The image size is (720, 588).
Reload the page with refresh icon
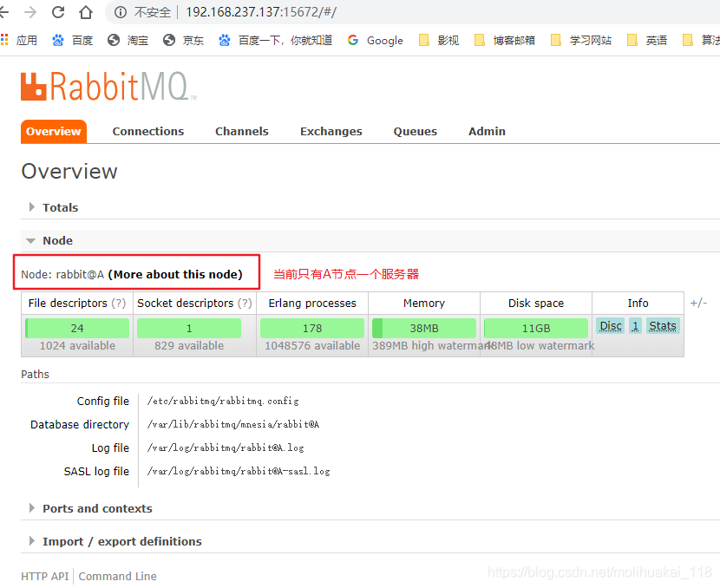tap(58, 12)
